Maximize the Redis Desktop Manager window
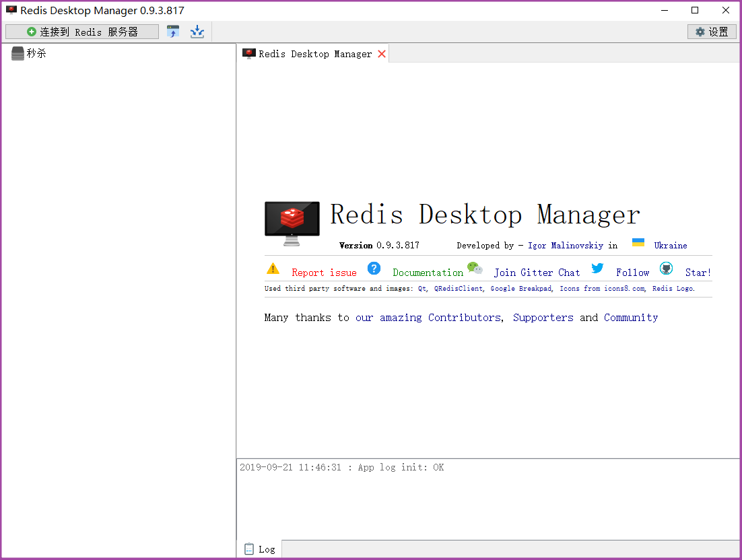Screen dimensions: 742x560 695,10
